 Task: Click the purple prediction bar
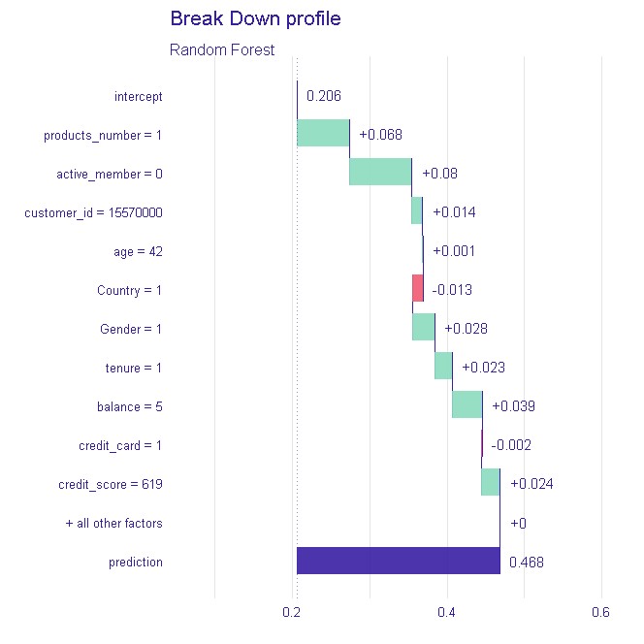398,561
